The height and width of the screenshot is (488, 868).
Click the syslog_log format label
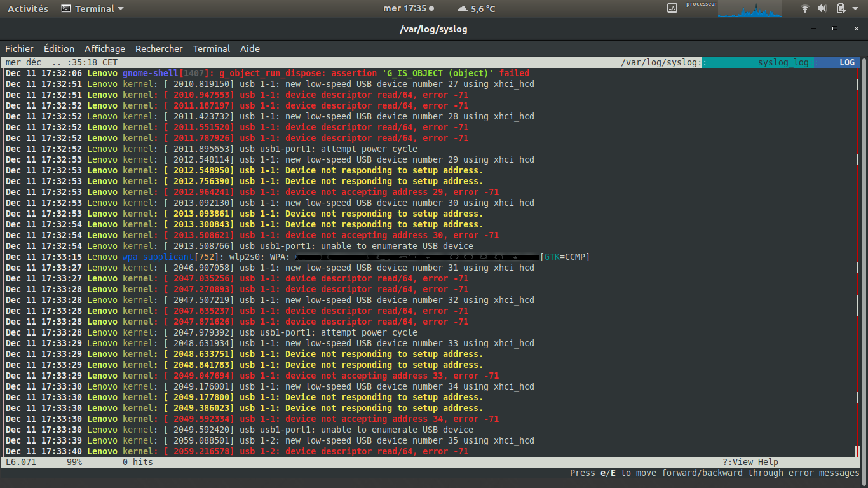[x=783, y=62]
